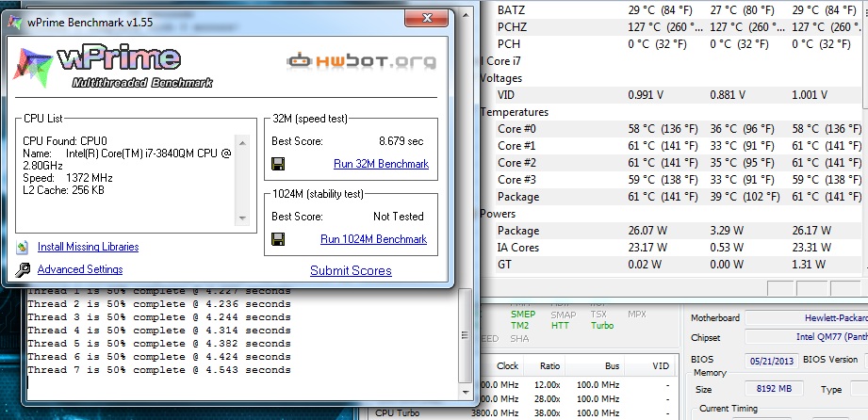Select the BATZ sensor row

[x=671, y=10]
